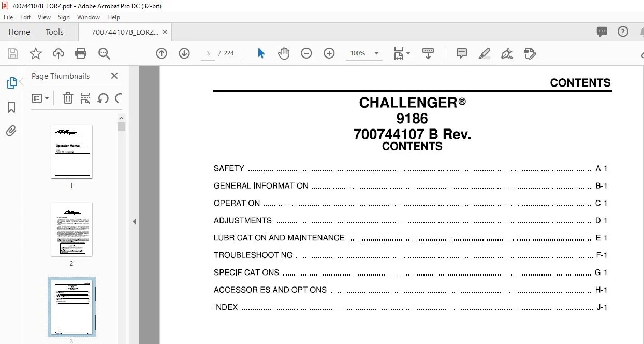The width and height of the screenshot is (644, 344).
Task: Zoom in with the plus button
Action: [329, 53]
